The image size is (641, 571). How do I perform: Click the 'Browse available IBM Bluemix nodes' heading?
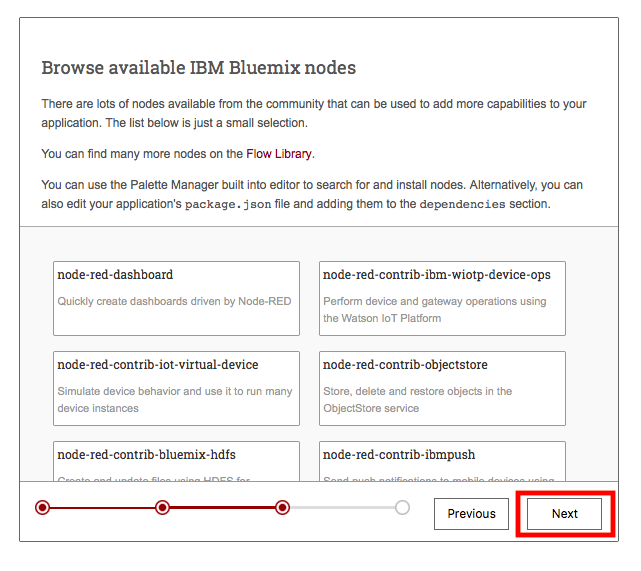[x=199, y=68]
